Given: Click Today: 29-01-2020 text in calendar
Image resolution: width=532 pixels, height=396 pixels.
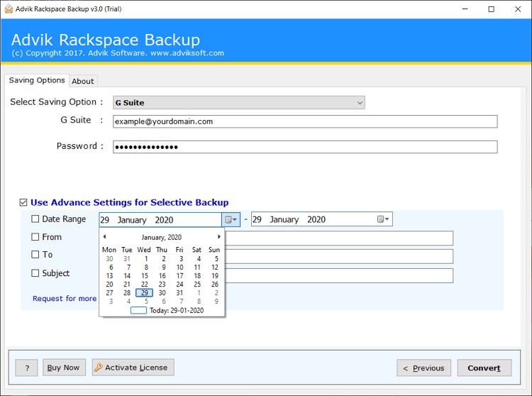Looking at the screenshot, I should 177,311.
